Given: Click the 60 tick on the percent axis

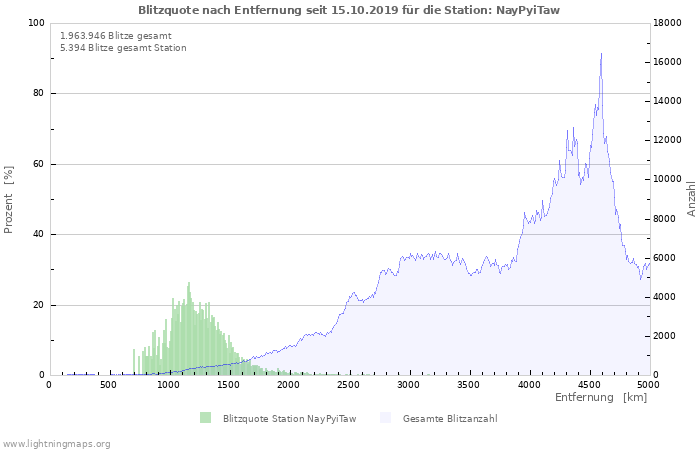Looking at the screenshot, I should 39,164.
